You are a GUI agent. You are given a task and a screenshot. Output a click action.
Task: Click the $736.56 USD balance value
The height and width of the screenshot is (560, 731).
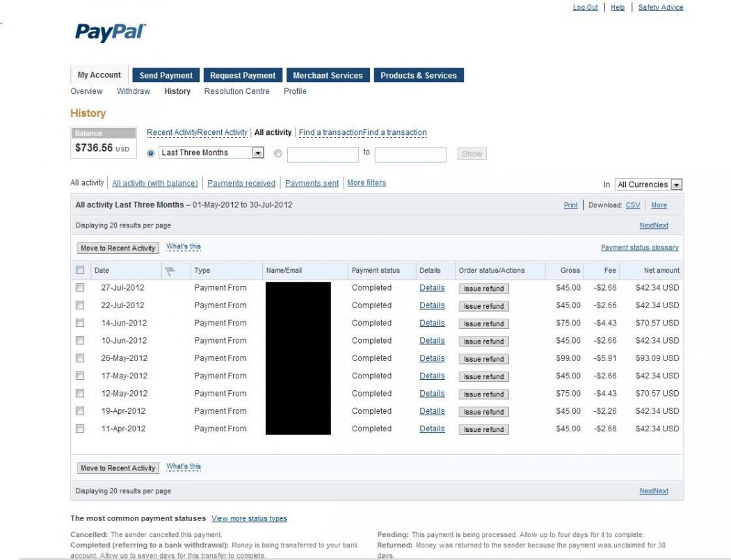click(102, 147)
